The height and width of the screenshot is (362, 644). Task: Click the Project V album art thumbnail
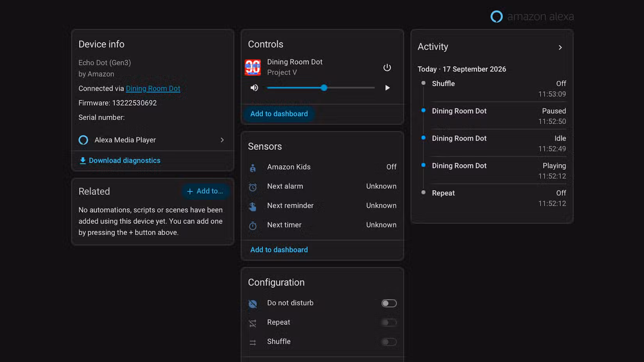pos(253,67)
